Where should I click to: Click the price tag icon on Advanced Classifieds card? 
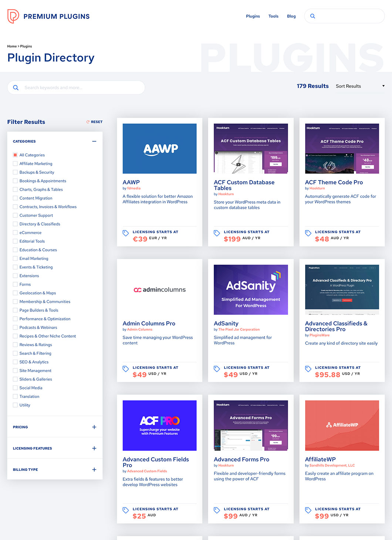[x=308, y=369]
